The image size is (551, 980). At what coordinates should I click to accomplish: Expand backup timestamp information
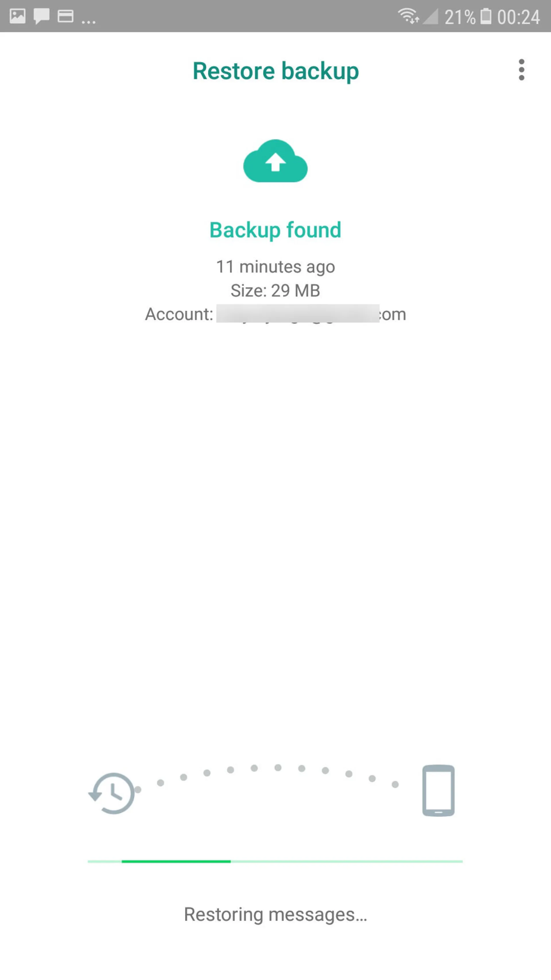pos(275,266)
